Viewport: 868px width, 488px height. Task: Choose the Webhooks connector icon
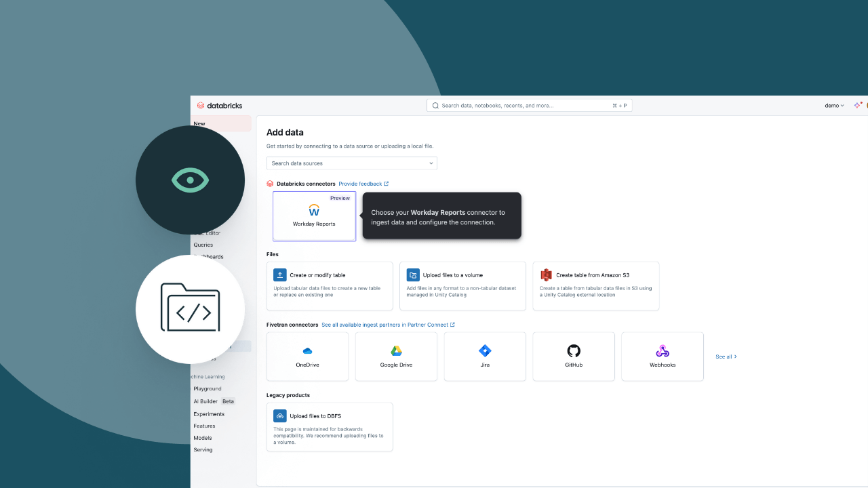tap(662, 351)
